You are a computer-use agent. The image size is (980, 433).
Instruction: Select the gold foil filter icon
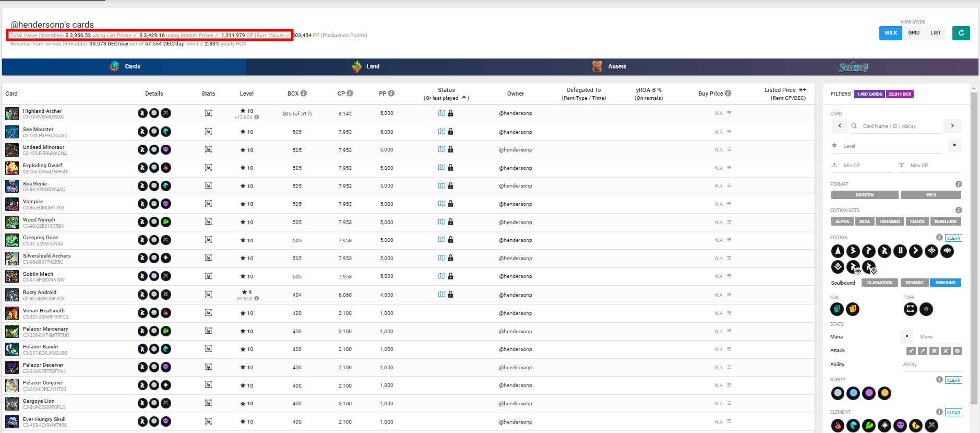(x=853, y=309)
